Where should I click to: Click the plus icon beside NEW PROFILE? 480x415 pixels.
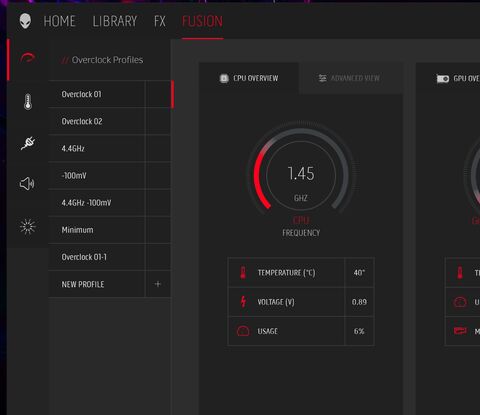(158, 284)
